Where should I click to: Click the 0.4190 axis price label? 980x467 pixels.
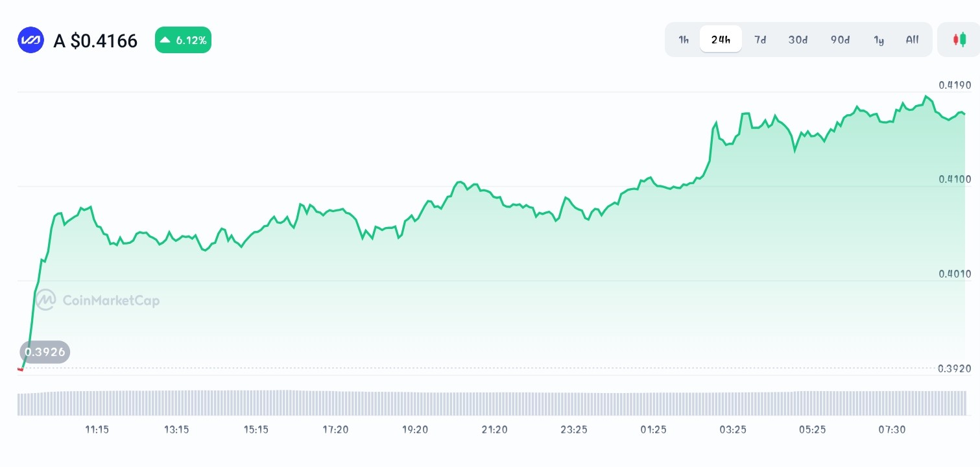954,85
